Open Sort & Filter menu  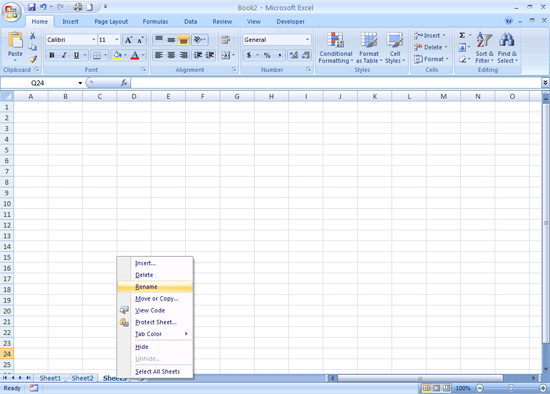coord(484,48)
